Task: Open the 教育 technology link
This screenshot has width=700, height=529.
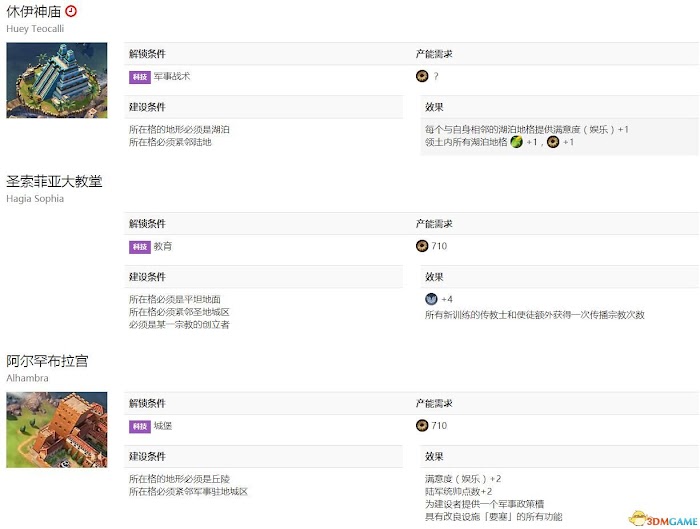Action: click(163, 246)
